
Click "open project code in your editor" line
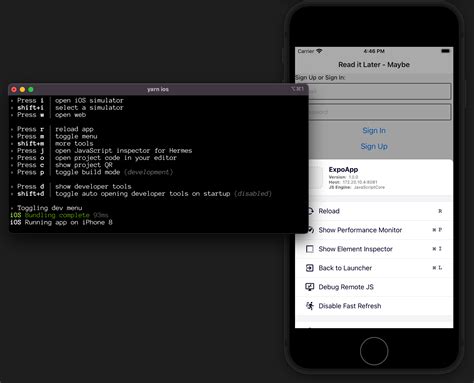pos(116,158)
